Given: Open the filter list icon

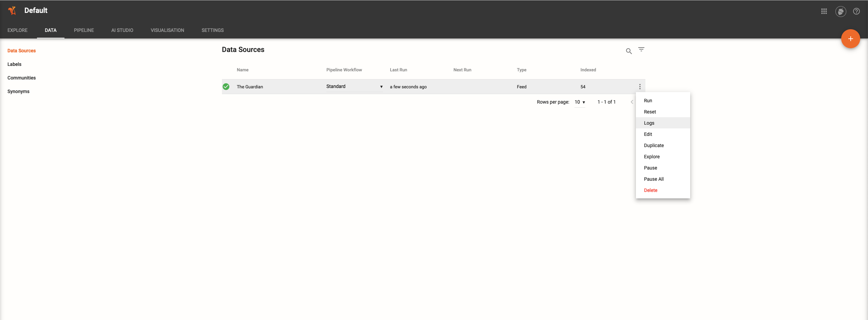Looking at the screenshot, I should click(641, 50).
